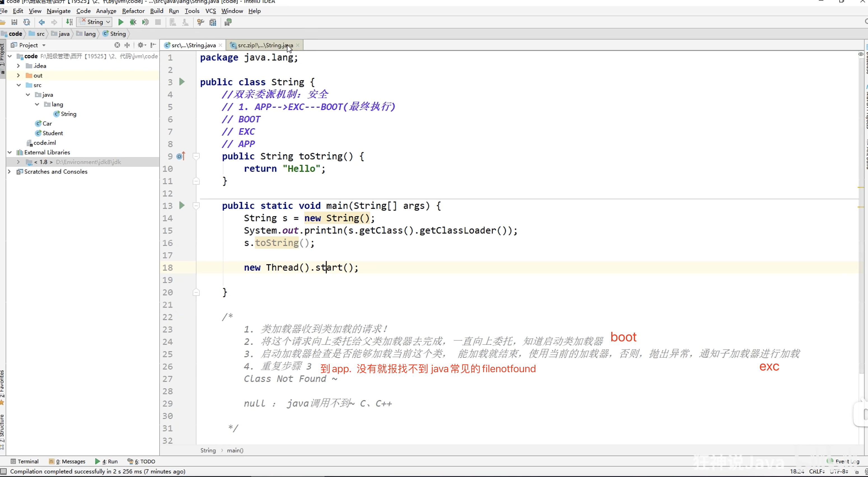Switch to src.zip!\...\String.java tab
The width and height of the screenshot is (868, 477).
(265, 45)
